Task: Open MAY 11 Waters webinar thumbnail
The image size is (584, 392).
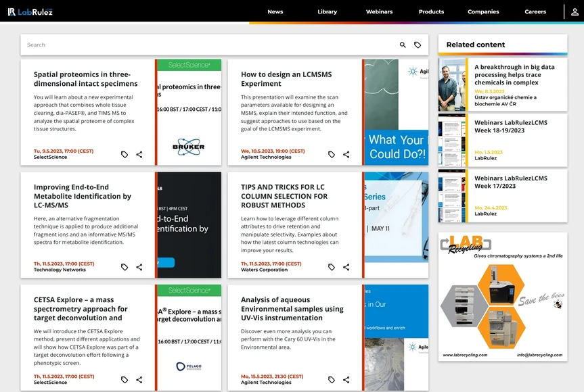Action: pos(396,224)
